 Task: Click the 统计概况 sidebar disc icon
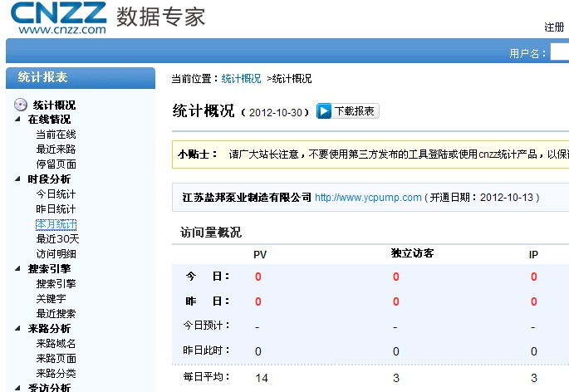pyautogui.click(x=21, y=105)
